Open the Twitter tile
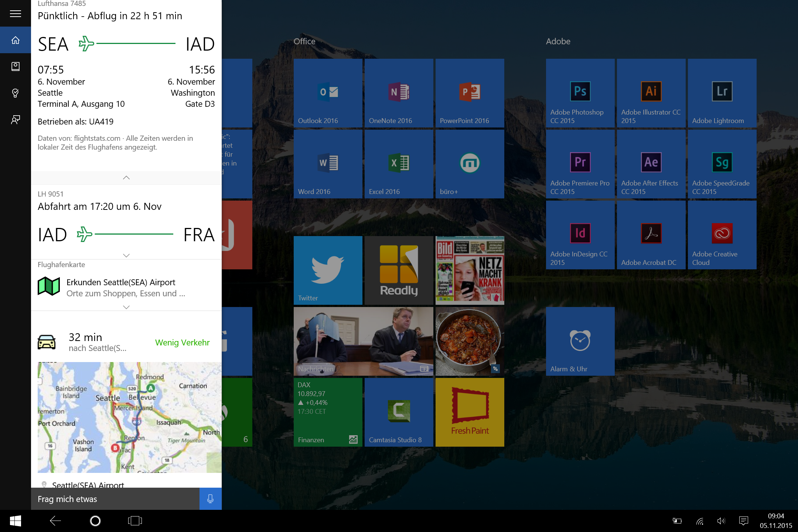The height and width of the screenshot is (532, 798). (x=328, y=270)
